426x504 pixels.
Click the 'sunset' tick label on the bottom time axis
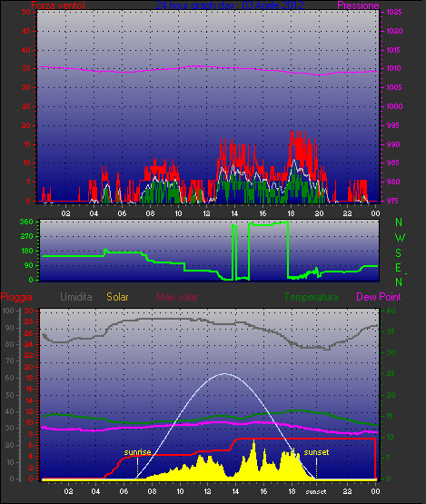point(316,491)
